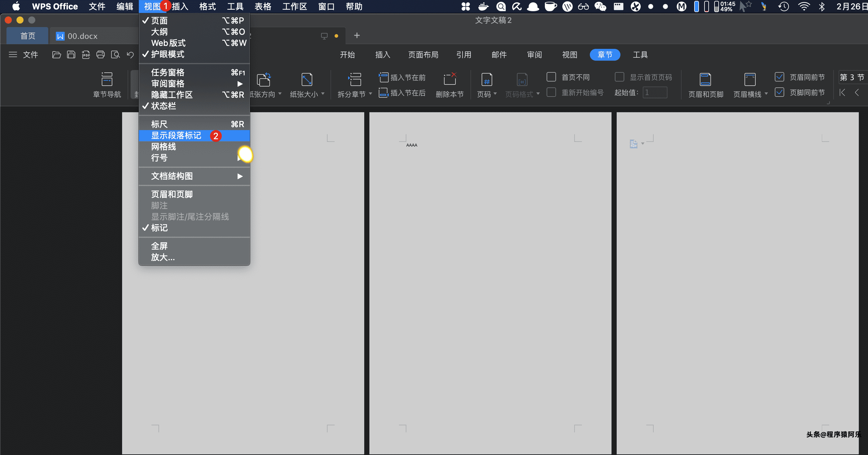Open the 纸张大小 dropdown arrow
Screen dimensions: 868x455
pyautogui.click(x=323, y=94)
